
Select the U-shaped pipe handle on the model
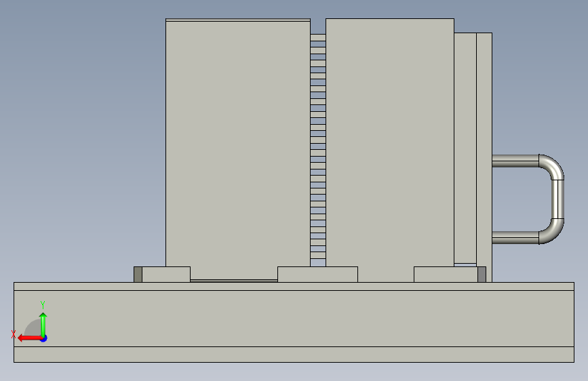[528, 199]
